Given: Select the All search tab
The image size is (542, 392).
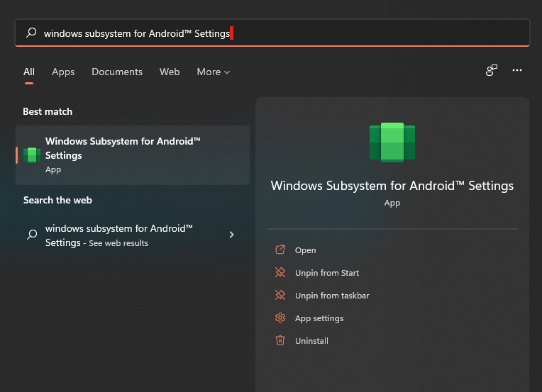Looking at the screenshot, I should pos(29,72).
